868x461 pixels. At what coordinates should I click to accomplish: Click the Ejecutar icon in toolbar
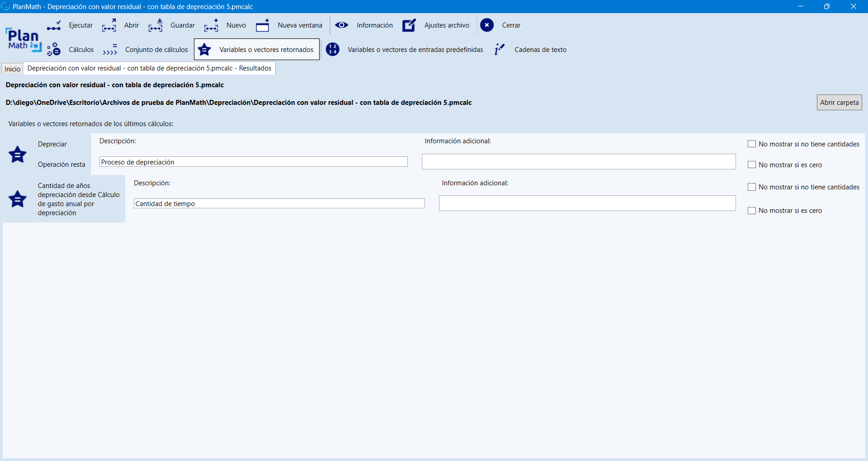54,26
